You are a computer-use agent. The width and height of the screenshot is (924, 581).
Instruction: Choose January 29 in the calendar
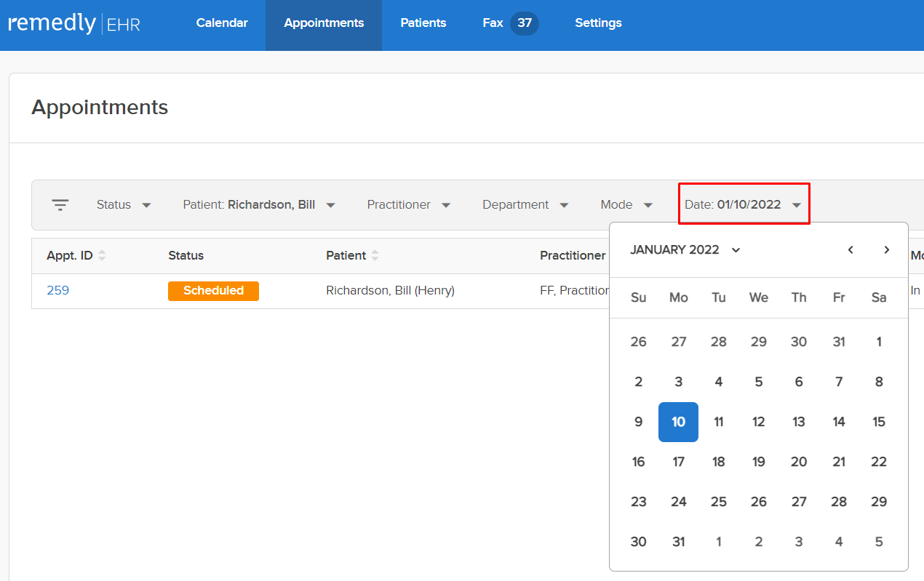pos(879,502)
